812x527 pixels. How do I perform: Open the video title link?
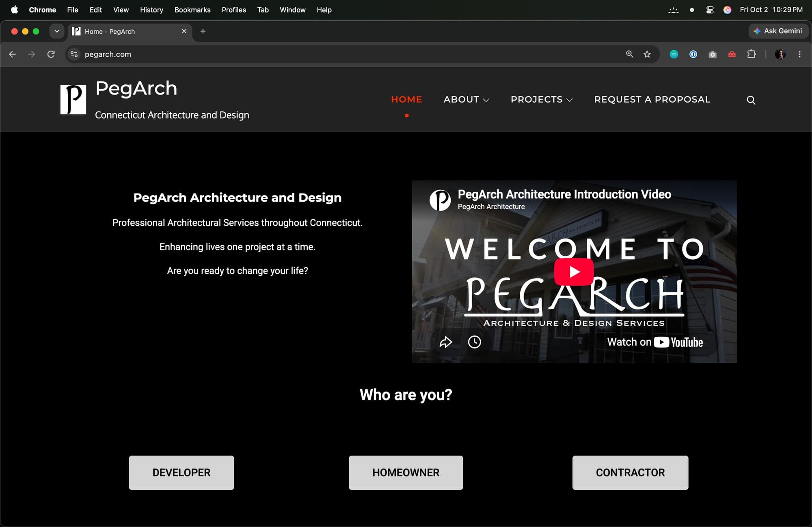(564, 194)
